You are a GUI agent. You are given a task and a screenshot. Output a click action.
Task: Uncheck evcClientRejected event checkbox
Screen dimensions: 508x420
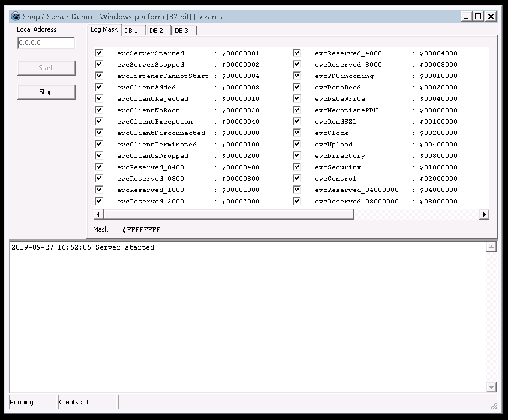(x=99, y=98)
